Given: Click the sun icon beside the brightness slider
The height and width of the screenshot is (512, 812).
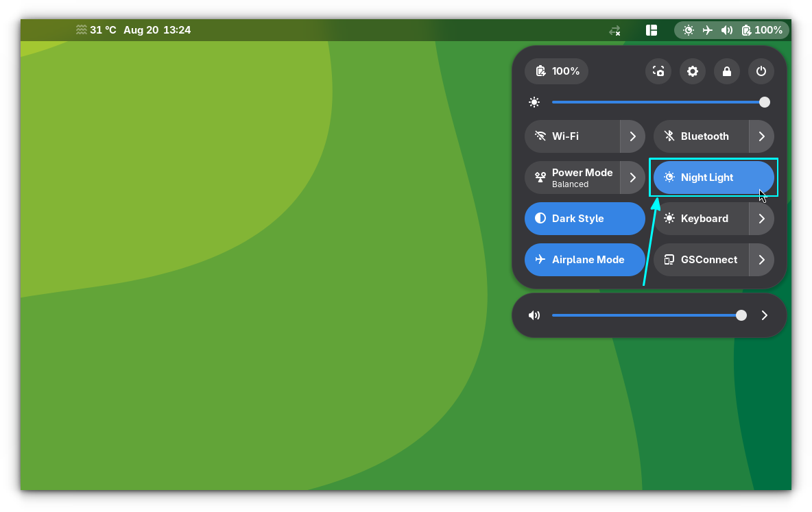Looking at the screenshot, I should 534,102.
